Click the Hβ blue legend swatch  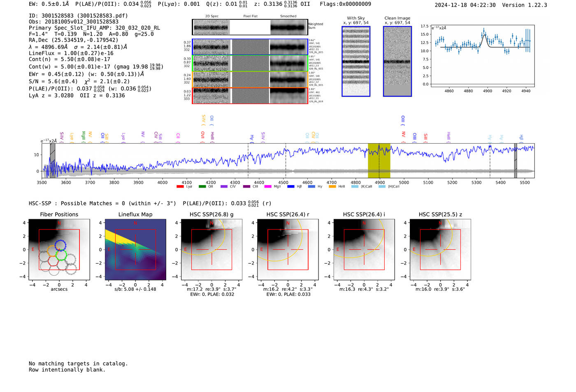291,186
